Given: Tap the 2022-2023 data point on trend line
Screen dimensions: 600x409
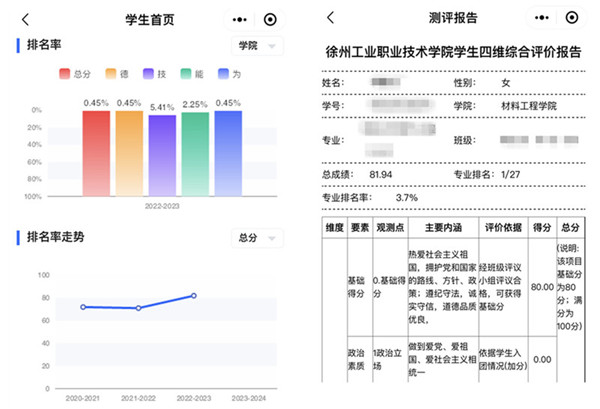Looking at the screenshot, I should pyautogui.click(x=194, y=296).
